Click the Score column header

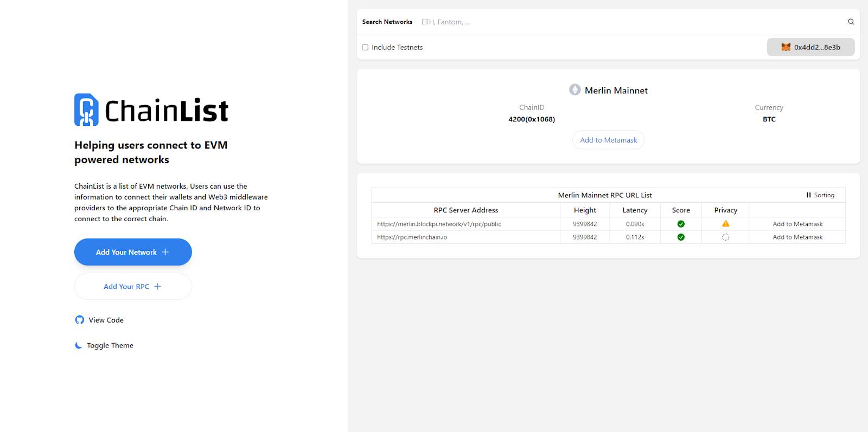681,210
